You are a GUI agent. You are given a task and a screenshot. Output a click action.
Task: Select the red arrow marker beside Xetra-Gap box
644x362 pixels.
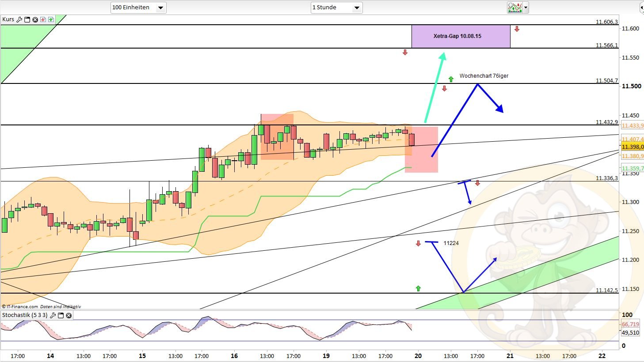[x=517, y=29]
